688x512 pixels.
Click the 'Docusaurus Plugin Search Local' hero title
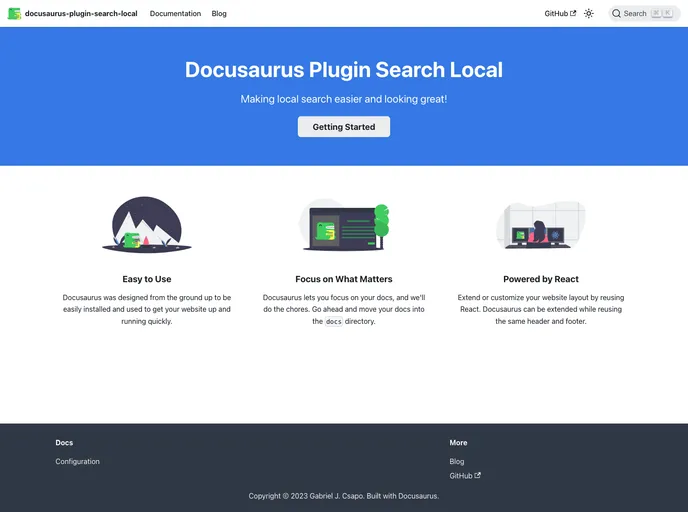[x=344, y=70]
